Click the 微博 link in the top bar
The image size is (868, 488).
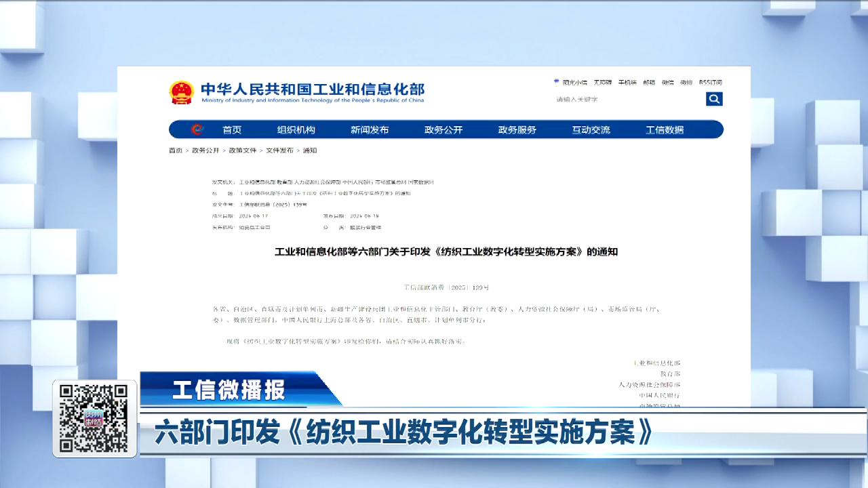pos(686,82)
